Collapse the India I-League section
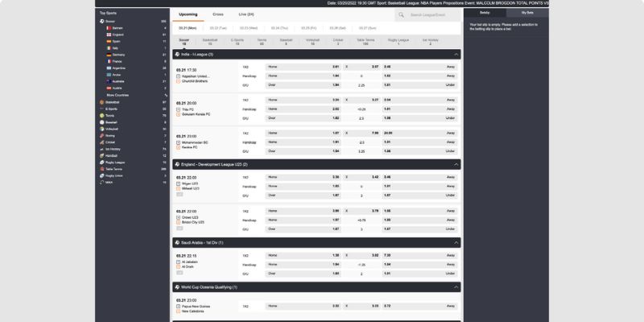 point(456,54)
